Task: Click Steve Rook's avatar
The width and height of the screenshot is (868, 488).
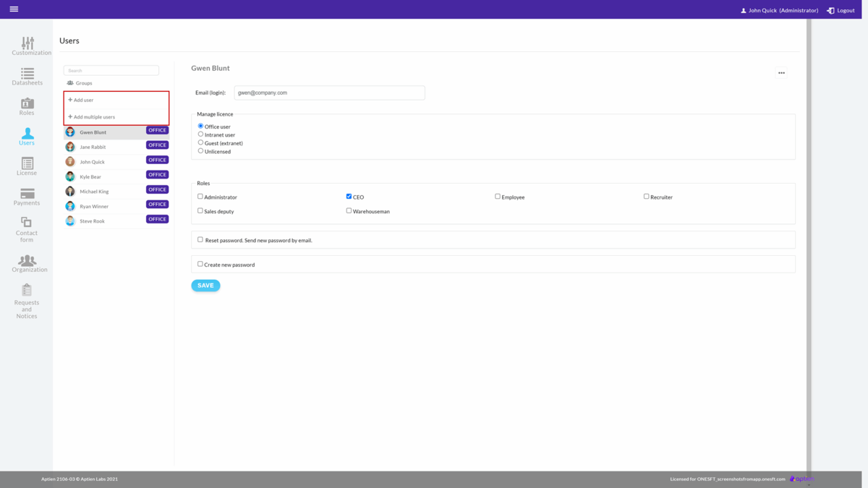Action: click(x=70, y=221)
